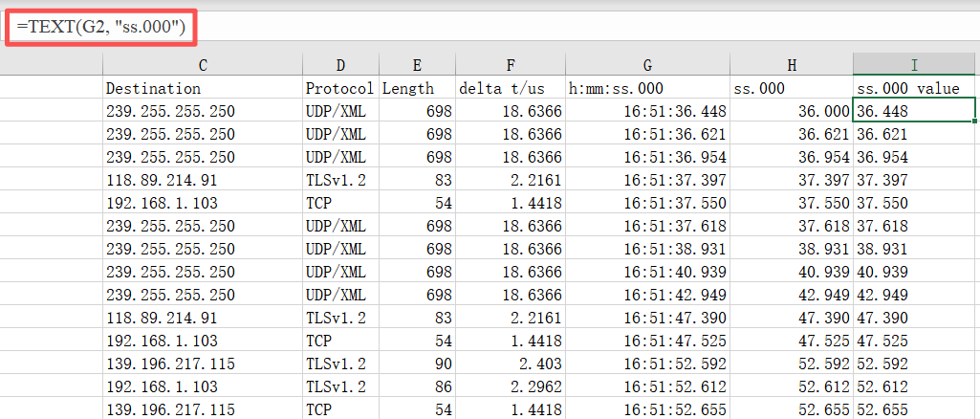Click the 192.168.1.103 cell in the 16:51:37.550 row

click(203, 203)
